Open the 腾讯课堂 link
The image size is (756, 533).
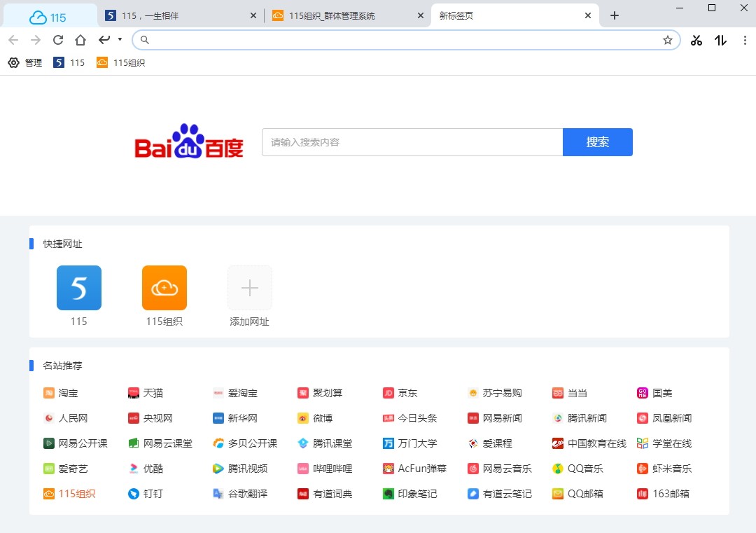325,443
